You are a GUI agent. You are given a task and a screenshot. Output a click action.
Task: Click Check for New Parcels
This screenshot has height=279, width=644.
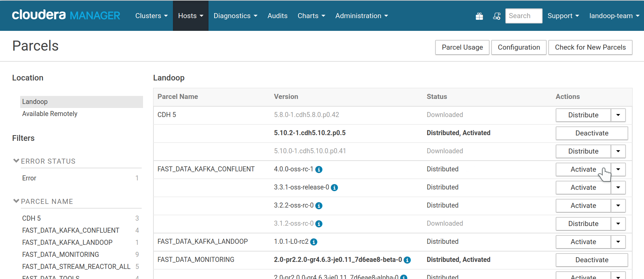pos(590,47)
